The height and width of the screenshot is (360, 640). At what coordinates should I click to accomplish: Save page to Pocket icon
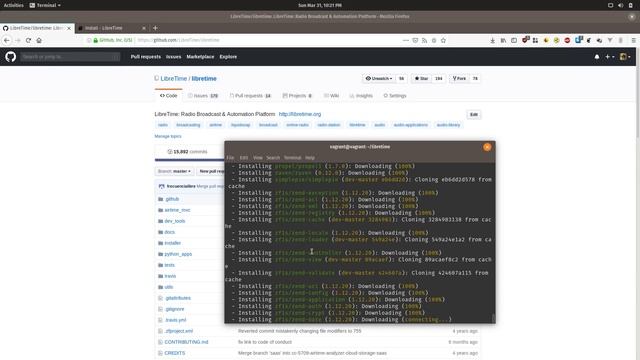point(415,40)
